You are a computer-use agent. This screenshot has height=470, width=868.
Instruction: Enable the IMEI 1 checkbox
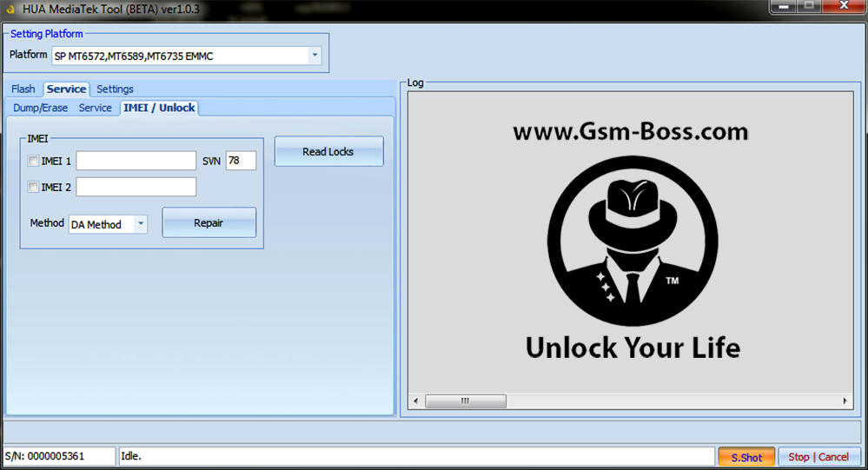pyautogui.click(x=33, y=161)
